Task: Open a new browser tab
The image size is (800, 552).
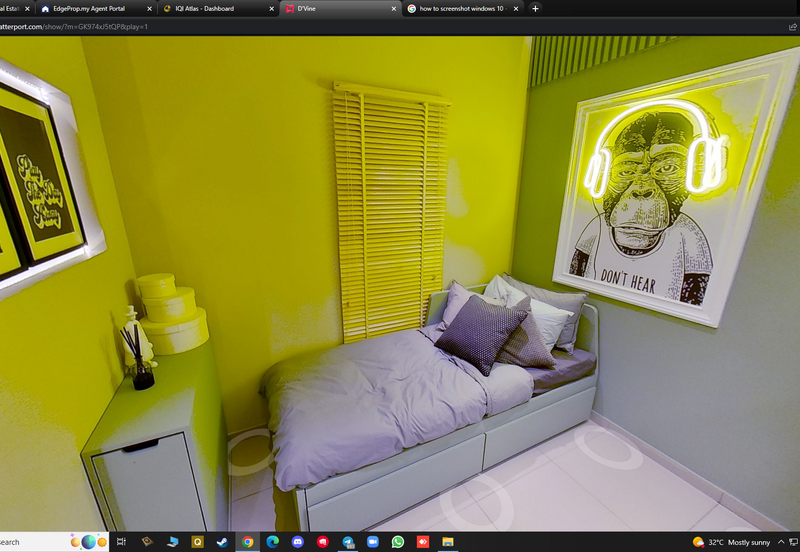Action: [535, 8]
